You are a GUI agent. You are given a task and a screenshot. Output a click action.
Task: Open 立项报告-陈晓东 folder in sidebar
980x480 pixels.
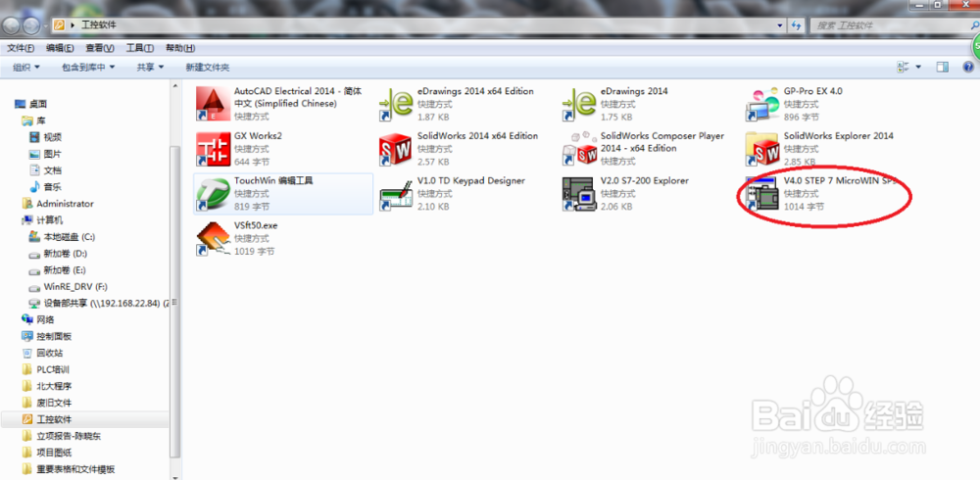click(61, 436)
